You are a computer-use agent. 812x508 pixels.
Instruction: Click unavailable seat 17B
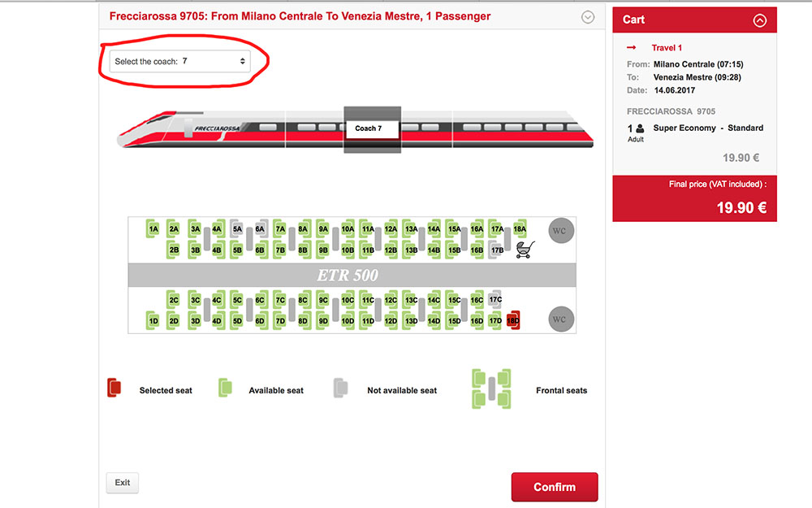497,250
